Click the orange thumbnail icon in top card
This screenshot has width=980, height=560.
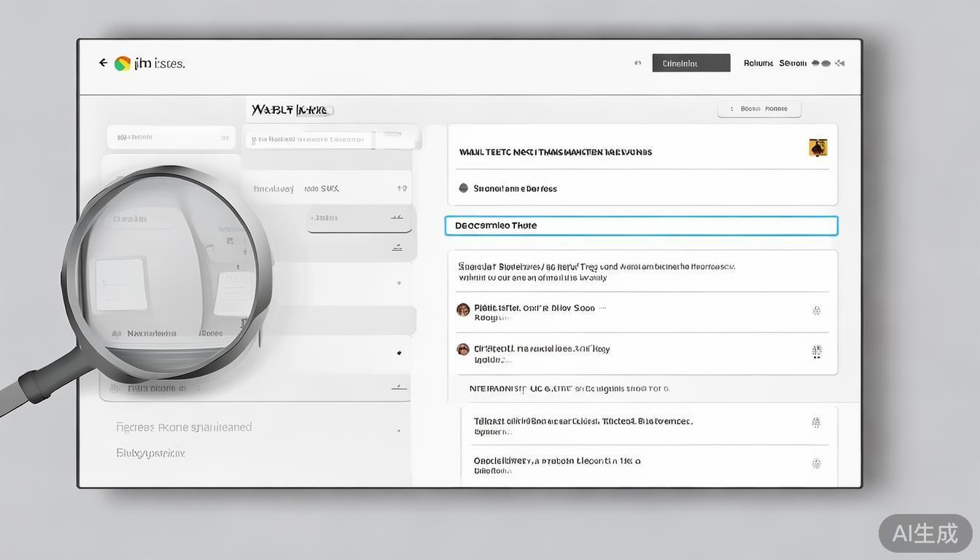point(817,148)
